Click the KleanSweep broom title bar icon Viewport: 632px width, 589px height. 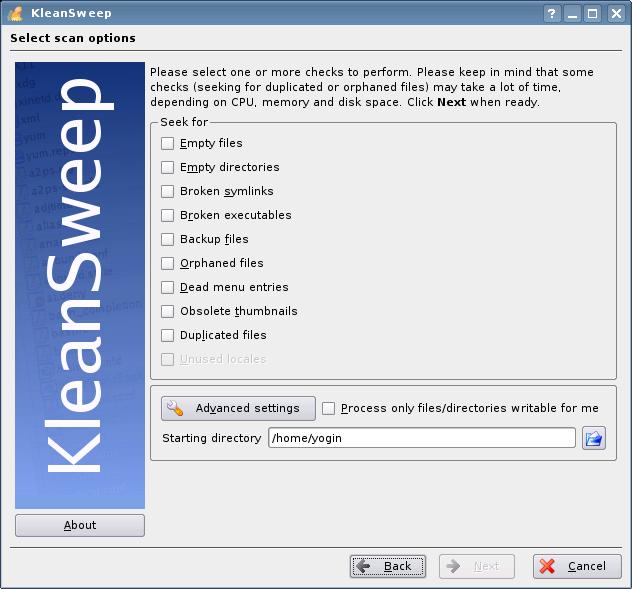tap(15, 13)
